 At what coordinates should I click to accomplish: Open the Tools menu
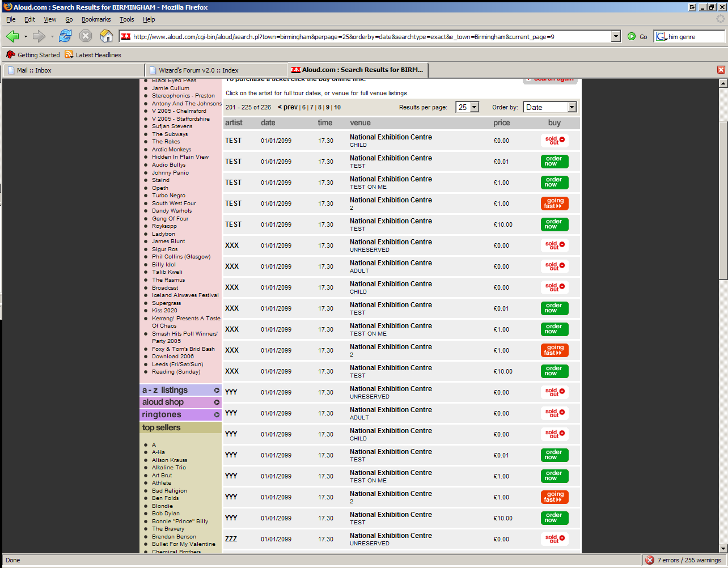(x=126, y=19)
